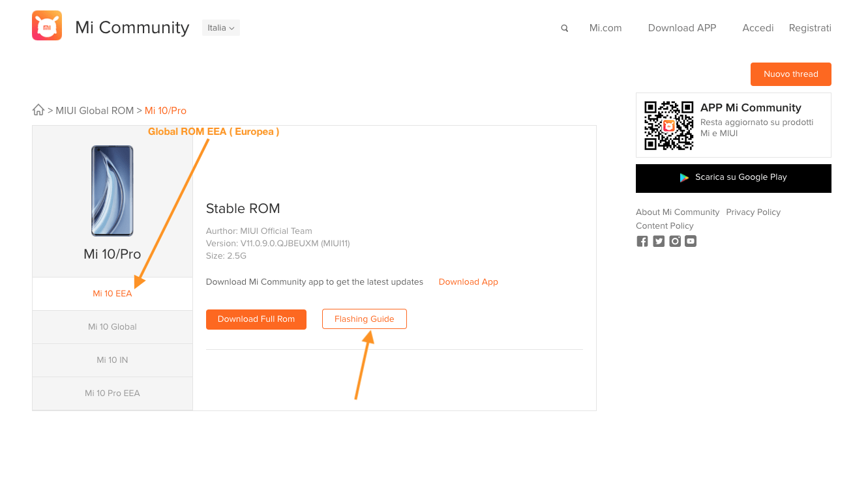This screenshot has width=868, height=486.
Task: Switch to the Mi 10 Global tab
Action: point(112,327)
